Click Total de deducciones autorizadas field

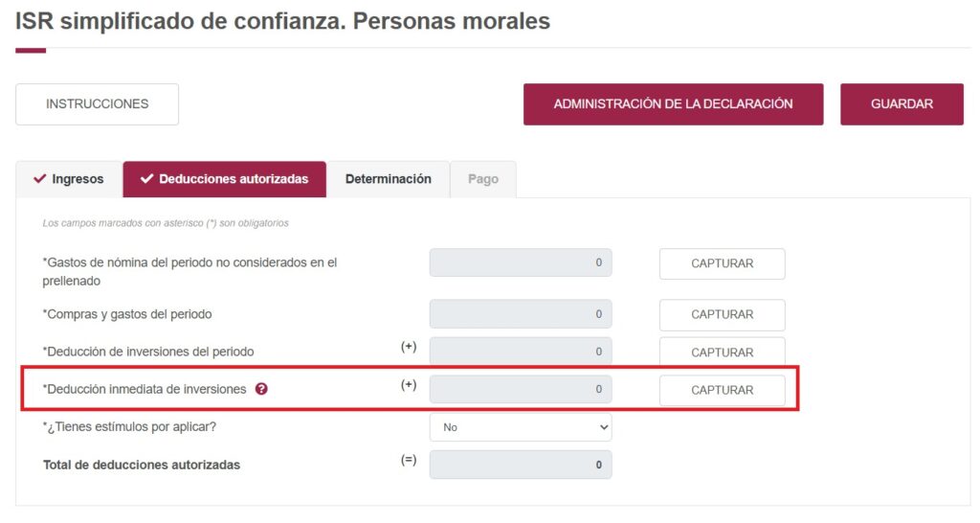(520, 465)
